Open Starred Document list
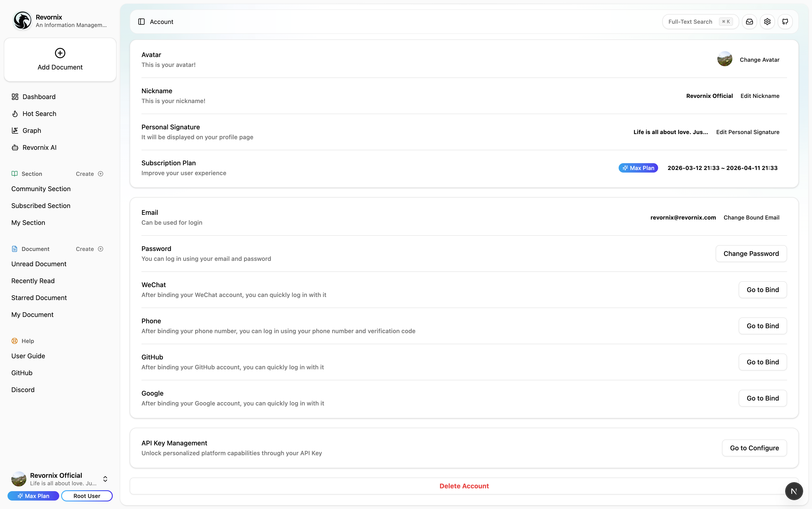Screen dimensions: 812x509 click(39, 298)
